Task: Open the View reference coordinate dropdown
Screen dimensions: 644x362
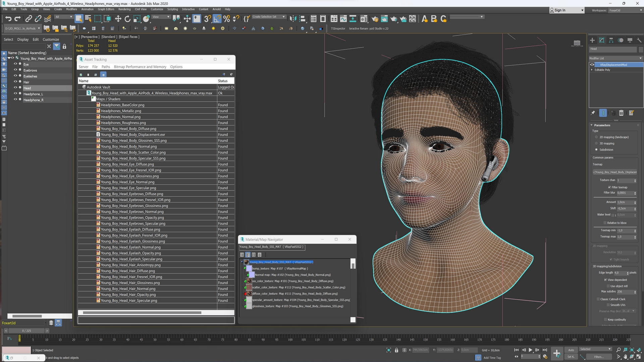Action: coord(161,17)
